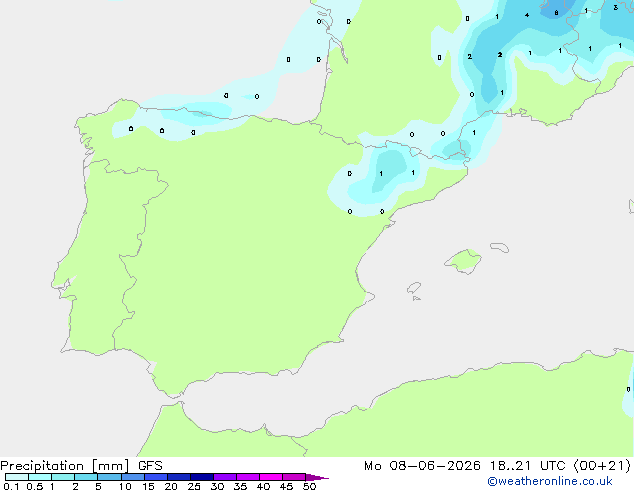Viewport: 634px width, 490px height.
Task: Select the 5–10 mm legend color swatch
Action: pyautogui.click(x=110, y=477)
